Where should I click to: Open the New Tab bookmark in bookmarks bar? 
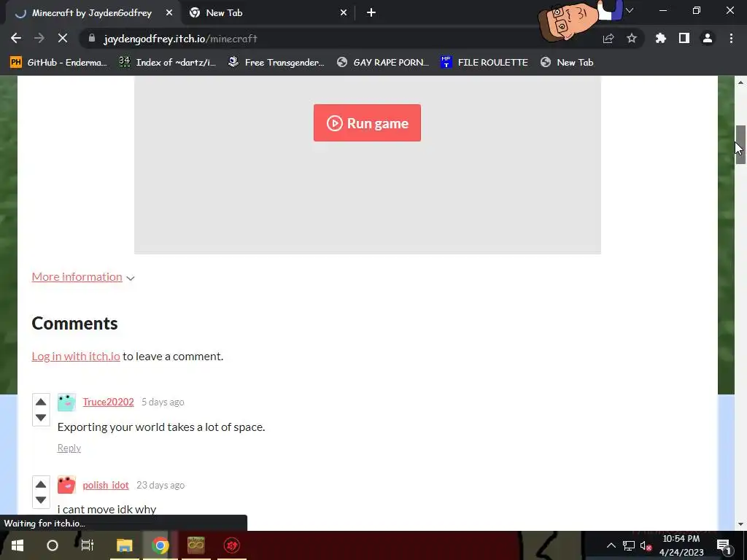point(567,63)
